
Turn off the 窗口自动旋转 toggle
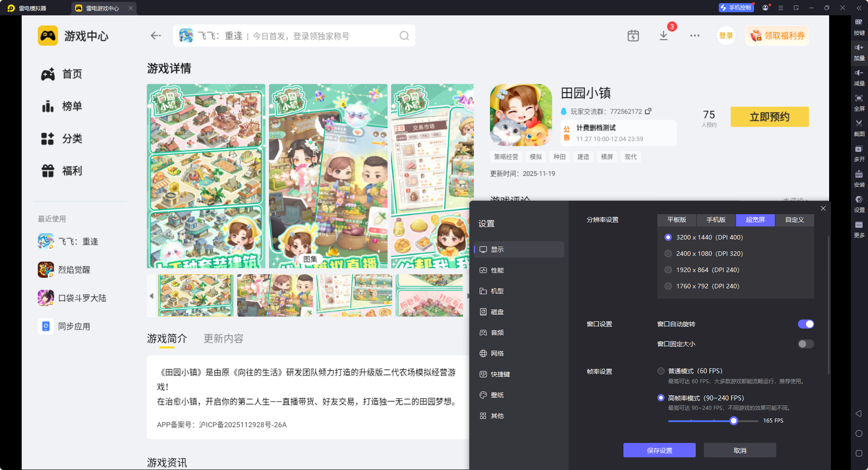point(806,324)
